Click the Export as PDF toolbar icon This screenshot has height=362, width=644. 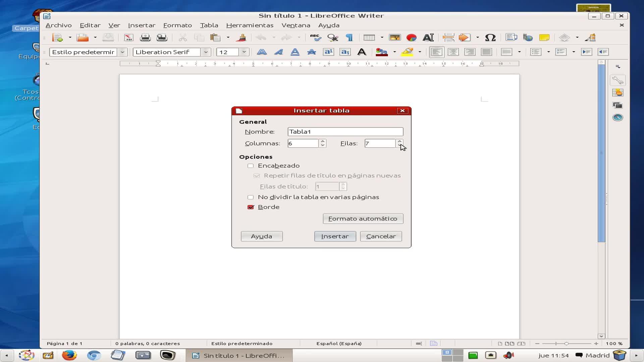coord(128,38)
